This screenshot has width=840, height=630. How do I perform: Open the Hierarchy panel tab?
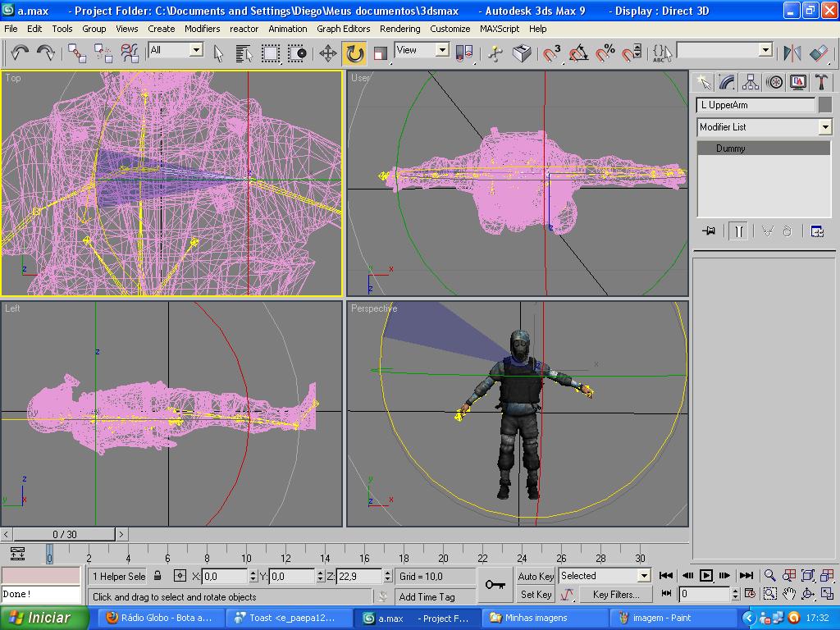751,82
